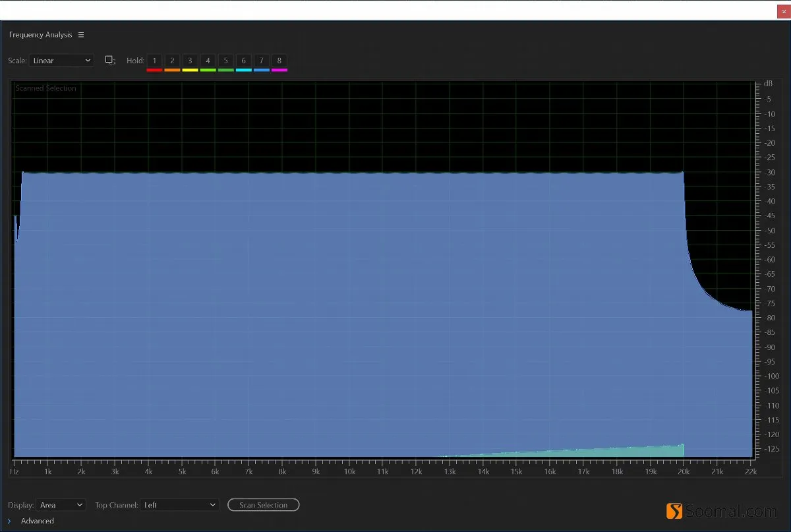The height and width of the screenshot is (532, 791).
Task: Open the Scale dropdown set to Linear
Action: (x=61, y=61)
